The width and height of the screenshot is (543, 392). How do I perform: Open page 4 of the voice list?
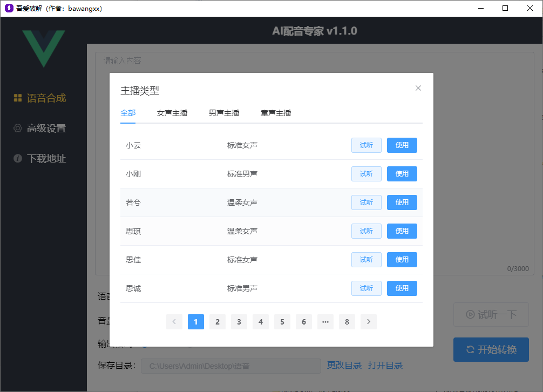click(260, 322)
